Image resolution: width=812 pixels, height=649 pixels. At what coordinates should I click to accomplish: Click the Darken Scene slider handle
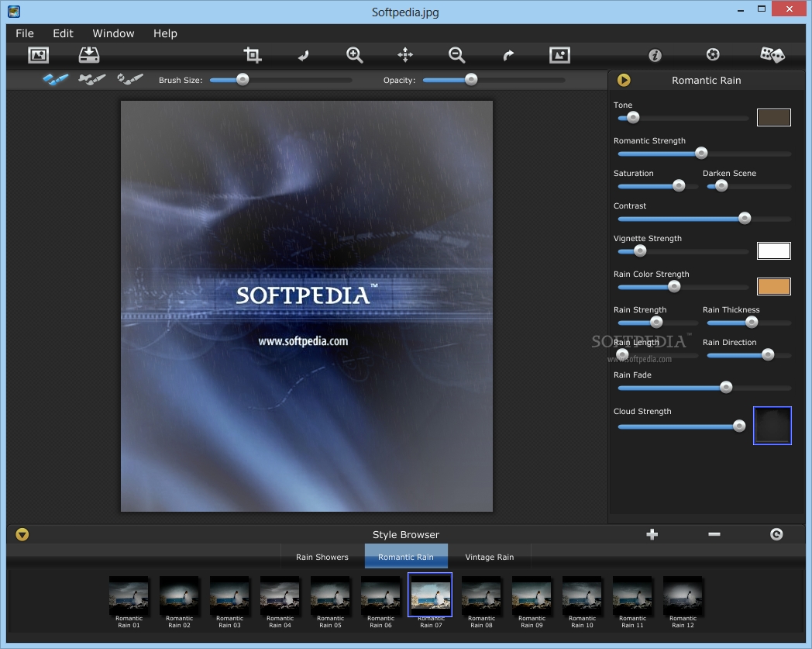(x=721, y=185)
